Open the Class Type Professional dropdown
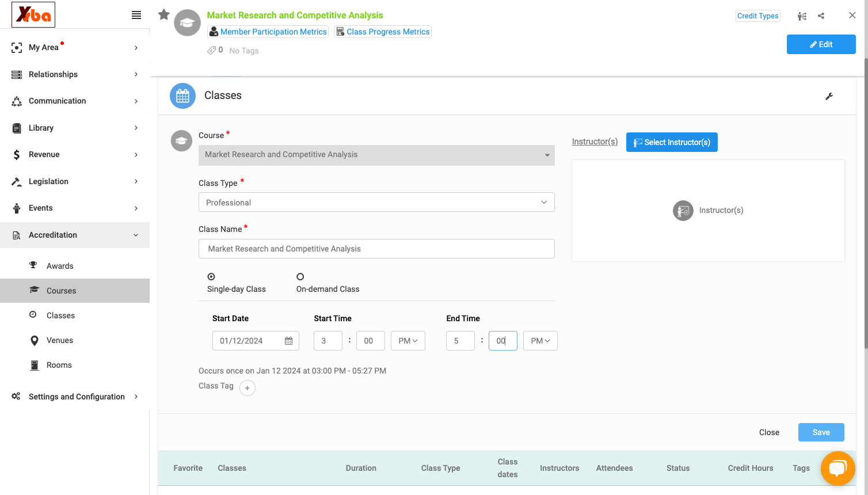Screen dimensions: 868x495 [x=376, y=202]
